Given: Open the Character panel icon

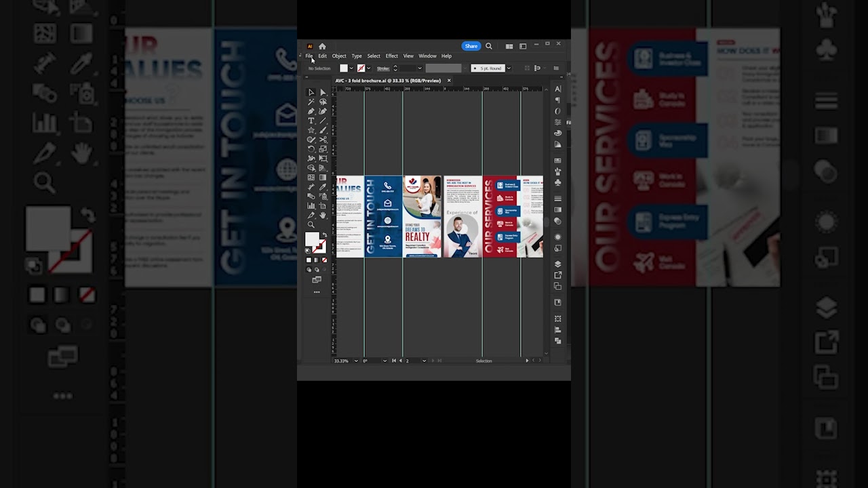Looking at the screenshot, I should click(x=557, y=89).
